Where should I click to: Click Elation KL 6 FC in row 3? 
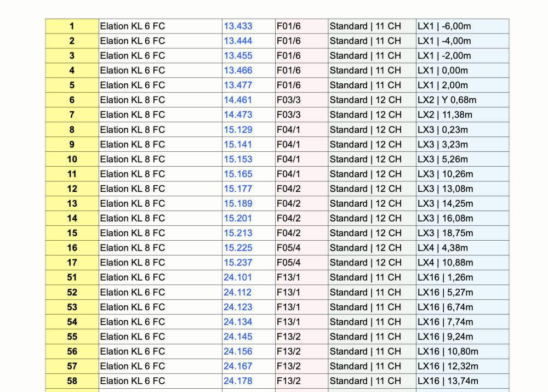click(x=132, y=56)
